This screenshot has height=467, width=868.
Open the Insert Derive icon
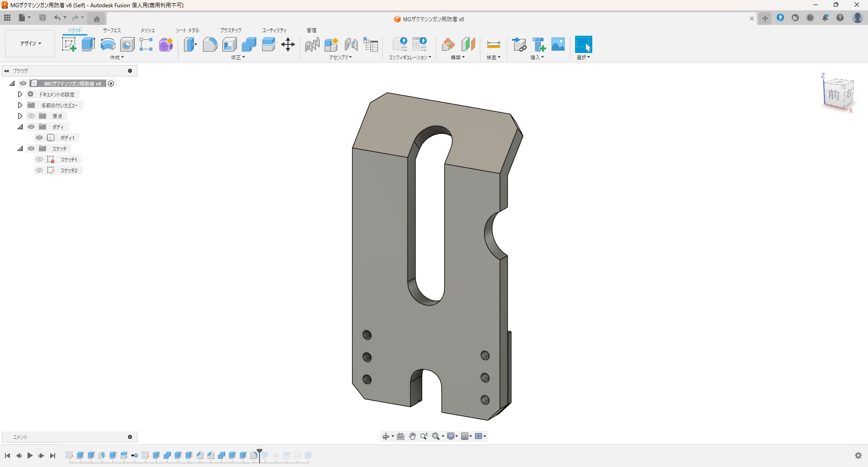click(519, 44)
